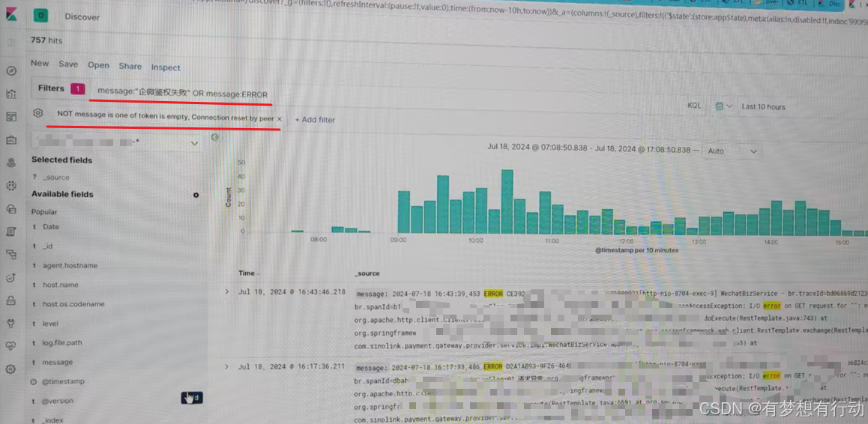
Task: Select the host.os.codename field
Action: (73, 304)
